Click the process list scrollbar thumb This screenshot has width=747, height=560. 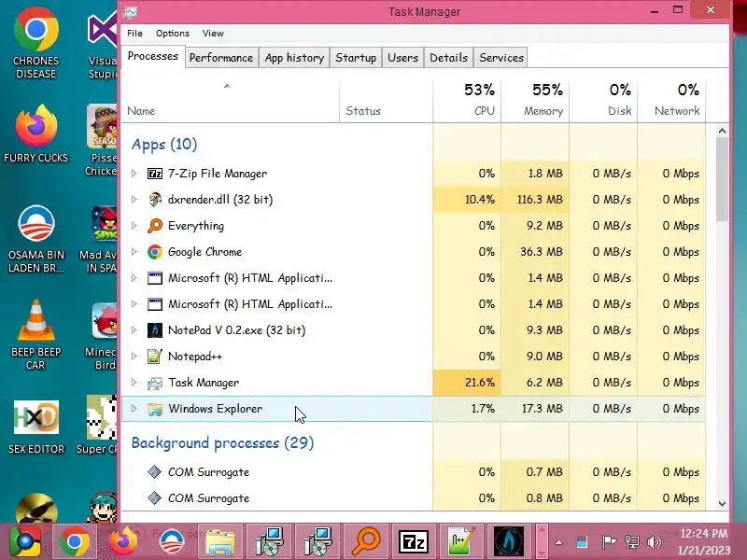tap(722, 179)
